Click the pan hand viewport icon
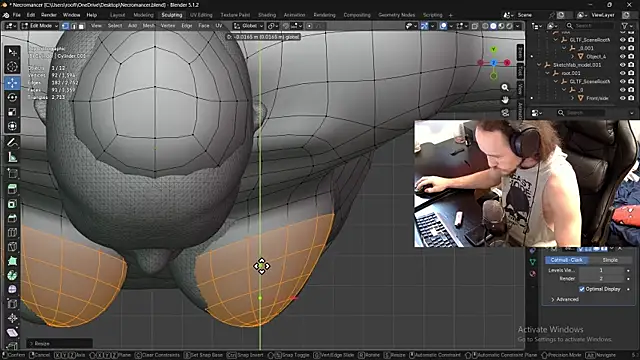640x360 pixels. [x=505, y=100]
